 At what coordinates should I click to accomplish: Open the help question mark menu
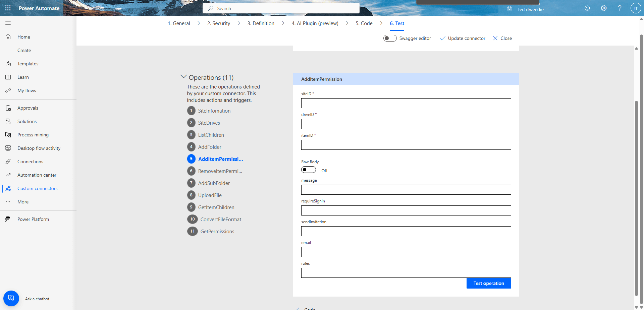(x=620, y=8)
